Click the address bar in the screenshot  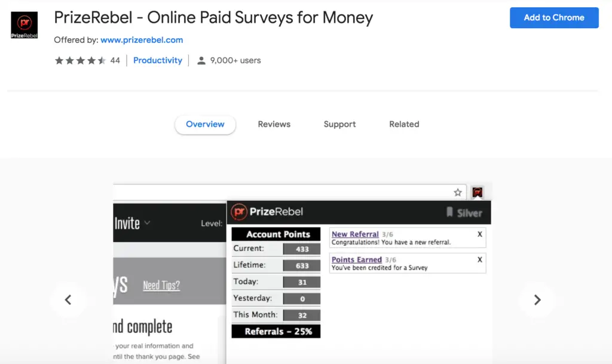point(290,192)
